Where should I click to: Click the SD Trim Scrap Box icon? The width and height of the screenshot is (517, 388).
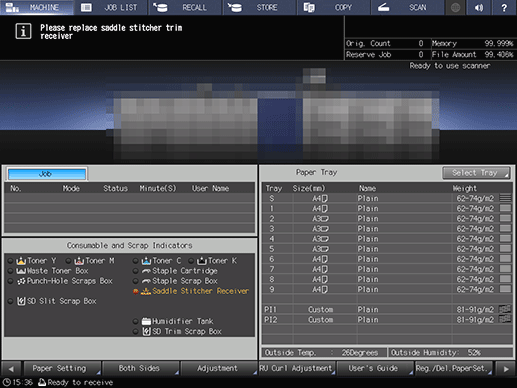pos(146,331)
